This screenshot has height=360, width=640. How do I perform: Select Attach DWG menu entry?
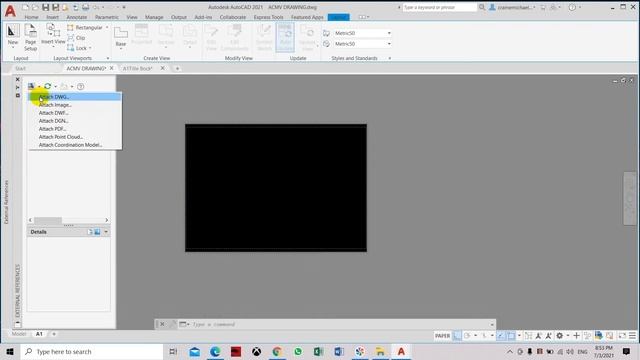coord(75,97)
